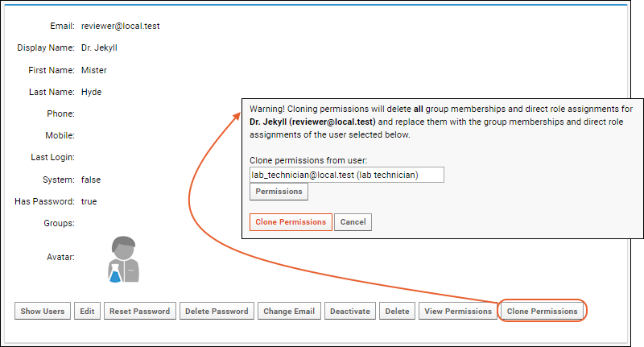Click Reset Password button

coord(139,312)
